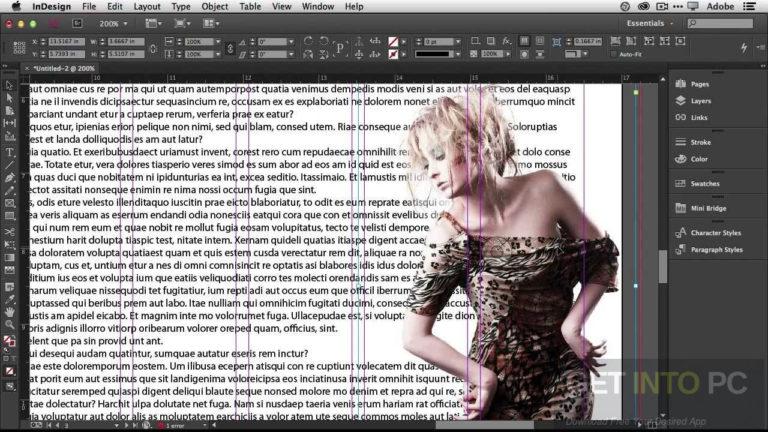
Task: Click the width W input field
Action: coord(126,42)
